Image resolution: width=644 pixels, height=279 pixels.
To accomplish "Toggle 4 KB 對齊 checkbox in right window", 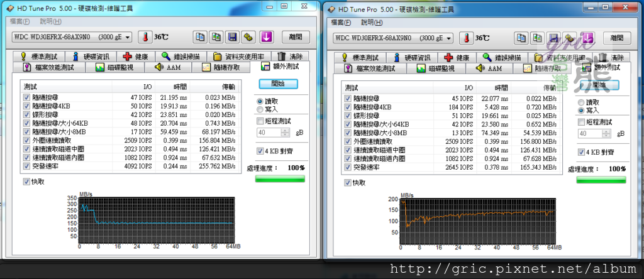I will (x=581, y=152).
